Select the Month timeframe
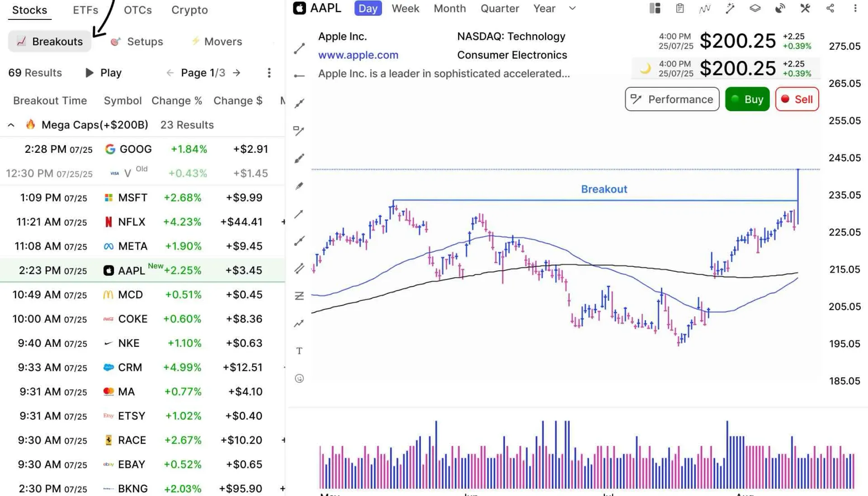 (x=450, y=9)
